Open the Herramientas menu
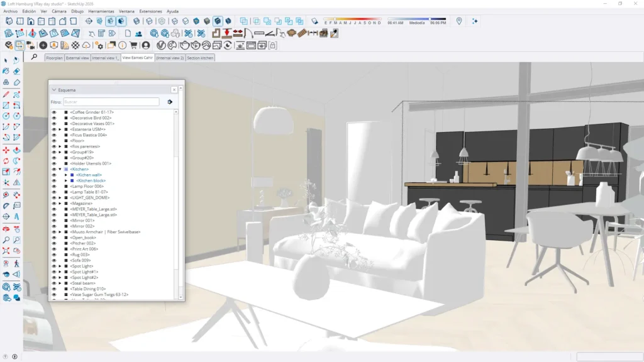The height and width of the screenshot is (362, 644). tap(101, 11)
